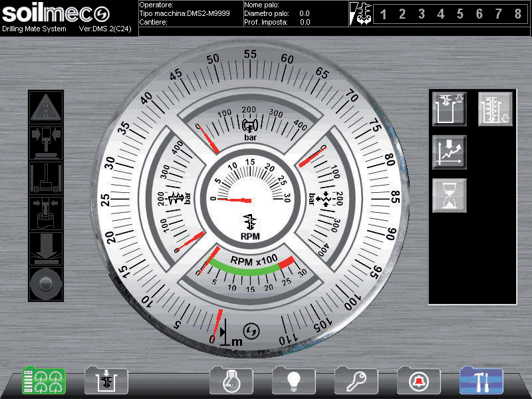Screen dimensions: 532x399
Task: Open the green gauges dashboard tab
Action: (45, 381)
